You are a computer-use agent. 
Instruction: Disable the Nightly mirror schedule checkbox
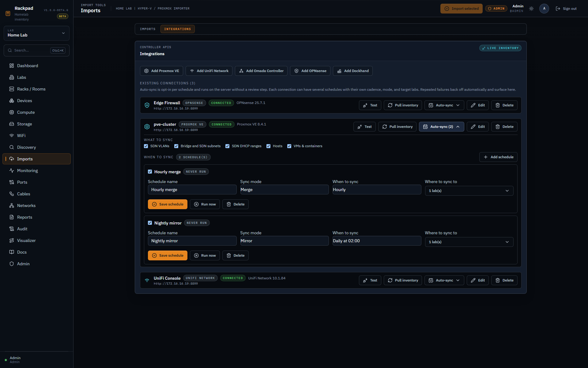(150, 223)
